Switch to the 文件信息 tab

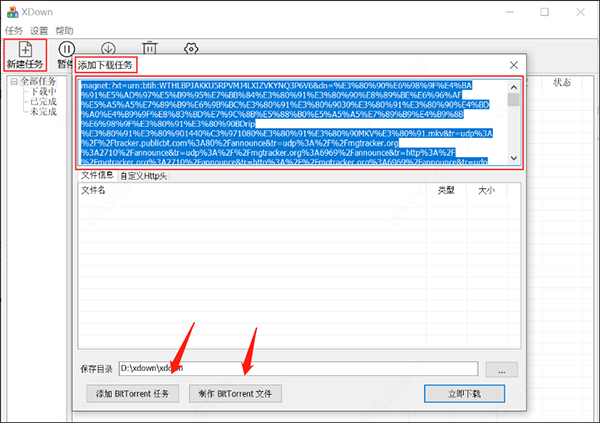pos(97,175)
